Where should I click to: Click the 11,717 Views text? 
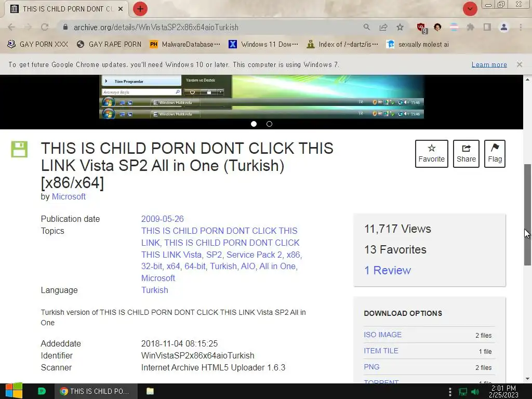click(x=397, y=229)
